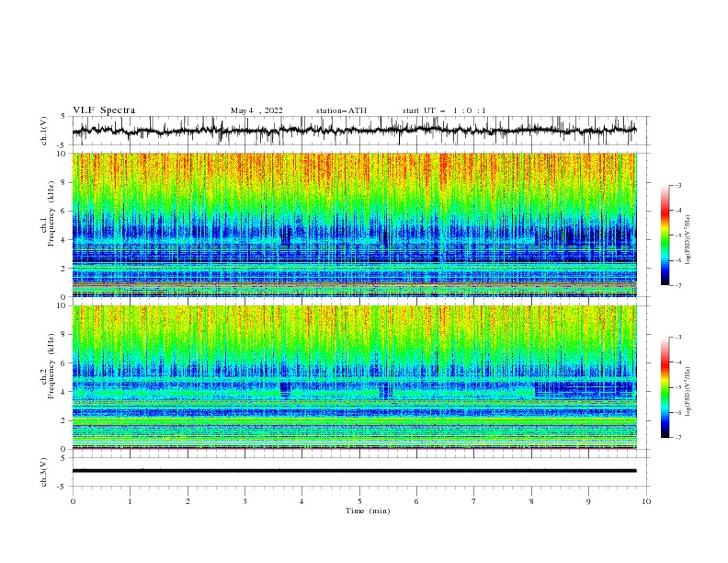Viewport: 728px width, 563px height.
Task: Click the ch.2 spectrogram panel
Action: point(355,377)
